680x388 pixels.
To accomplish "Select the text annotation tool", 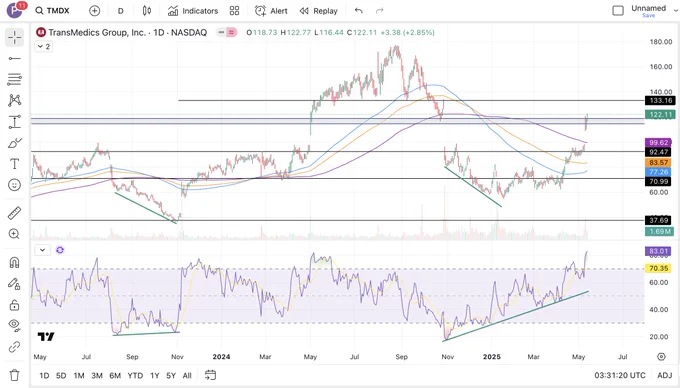I will (14, 164).
